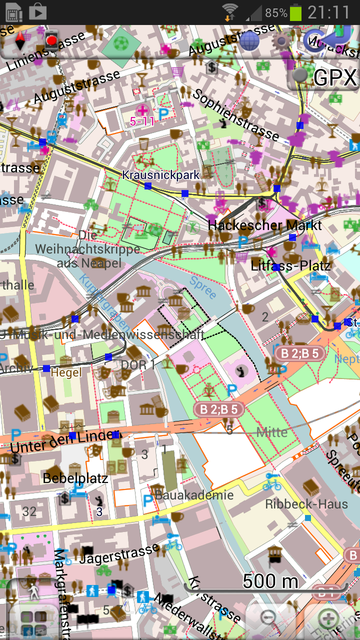This screenshot has width=360, height=640.
Task: Select the Bebelplatz label
Action: pos(76,478)
